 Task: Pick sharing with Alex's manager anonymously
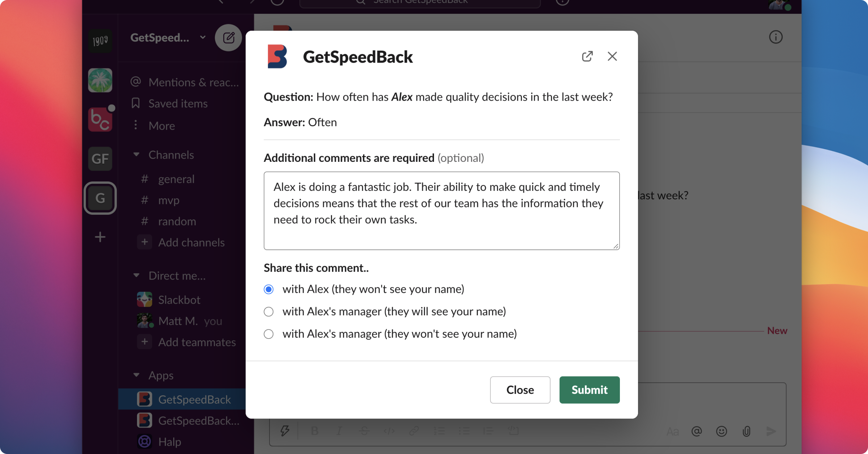(x=268, y=334)
